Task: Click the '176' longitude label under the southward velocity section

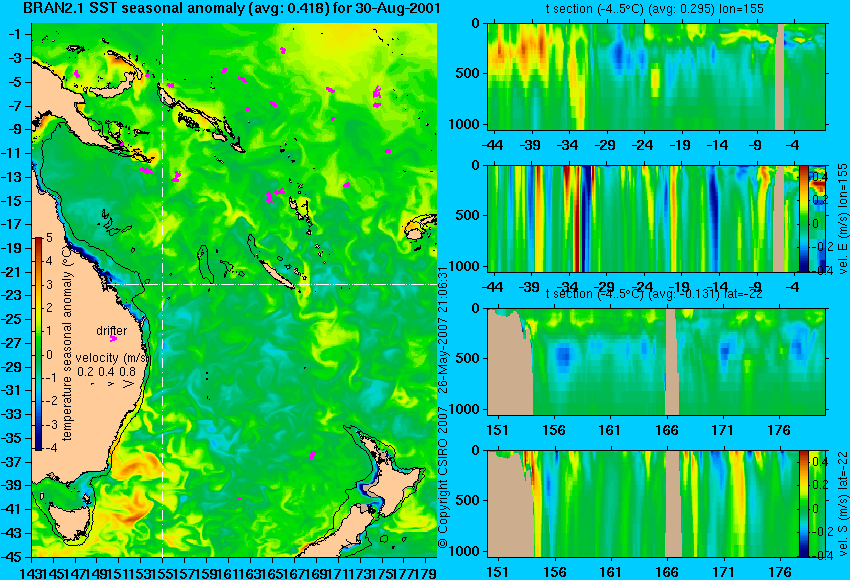Action: pyautogui.click(x=780, y=572)
